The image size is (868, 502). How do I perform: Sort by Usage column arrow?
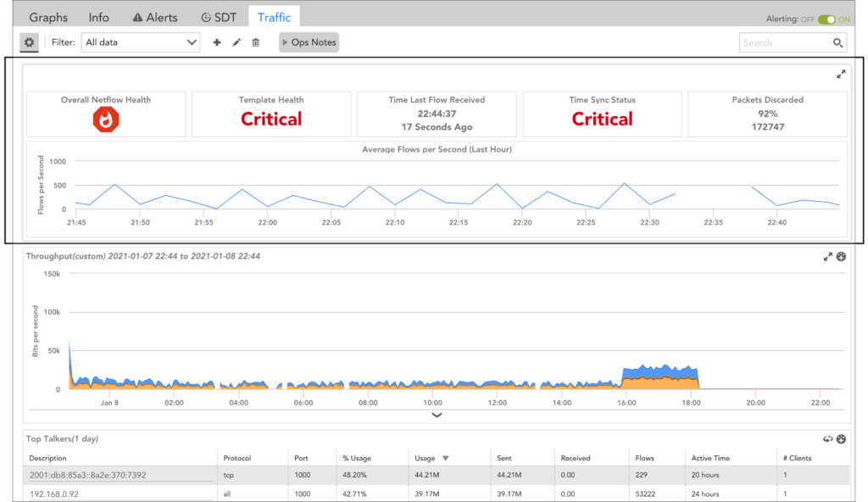446,458
